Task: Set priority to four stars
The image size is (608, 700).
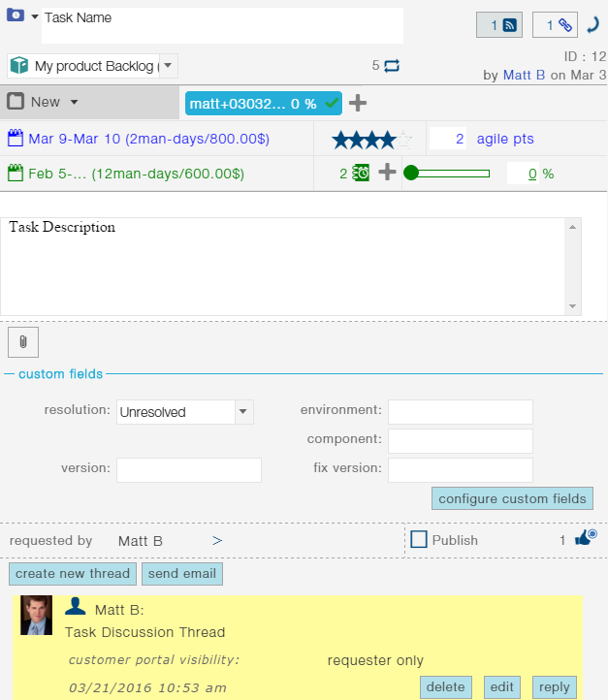Action: tap(387, 140)
